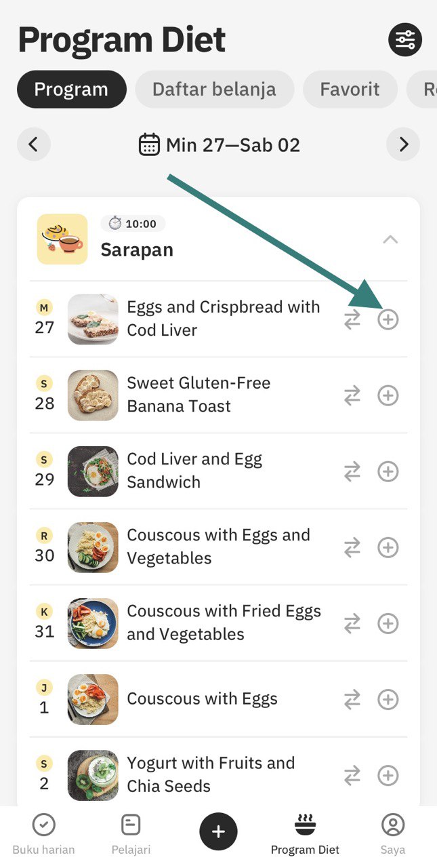437x868 pixels.
Task: Open the Pelajari section
Action: tap(131, 834)
